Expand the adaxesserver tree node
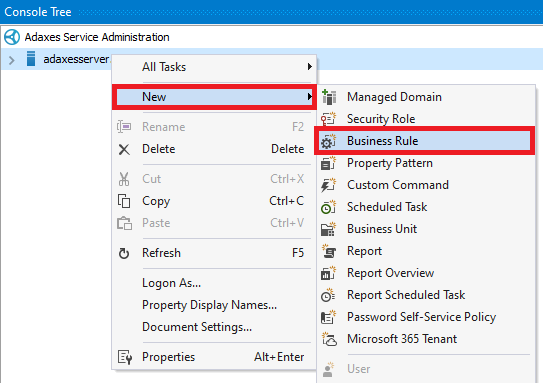Viewport: 543px width, 383px height. pos(11,60)
